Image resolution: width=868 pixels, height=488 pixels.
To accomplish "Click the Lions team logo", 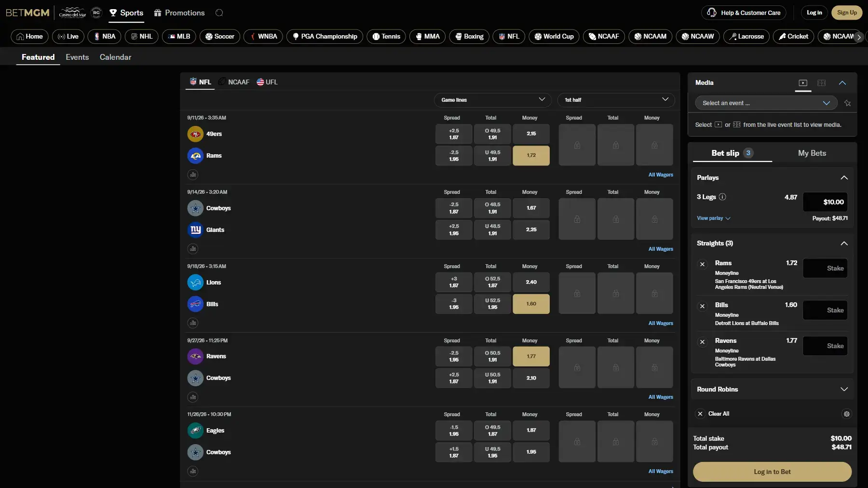I will pos(195,283).
